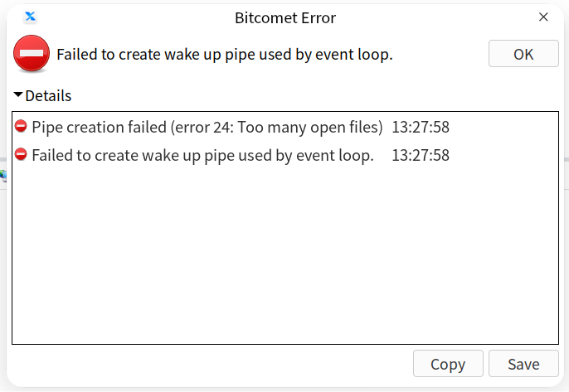Image resolution: width=569 pixels, height=392 pixels.
Task: Click the large red error stop icon
Action: (32, 53)
